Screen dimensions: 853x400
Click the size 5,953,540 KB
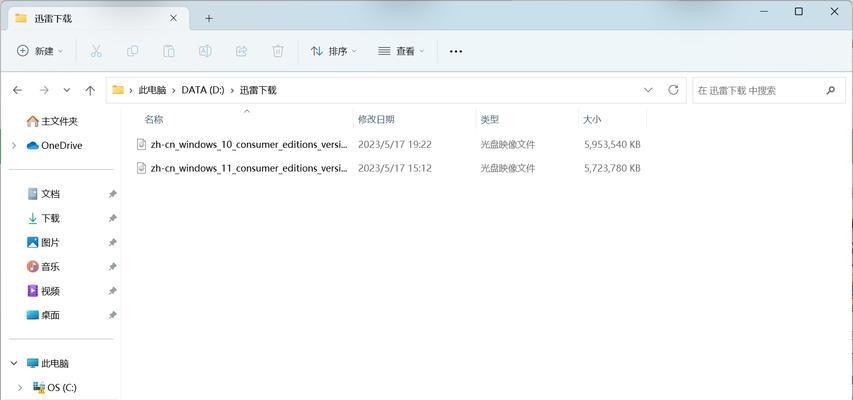point(612,145)
